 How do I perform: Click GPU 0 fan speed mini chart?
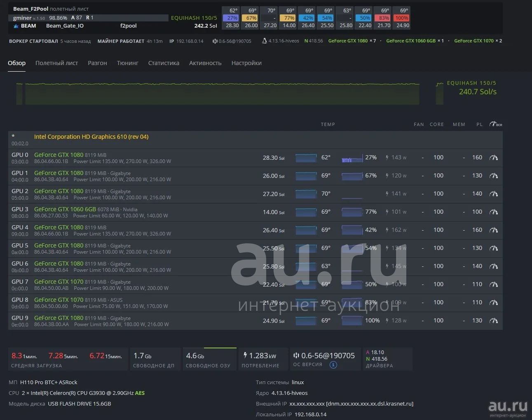352,158
